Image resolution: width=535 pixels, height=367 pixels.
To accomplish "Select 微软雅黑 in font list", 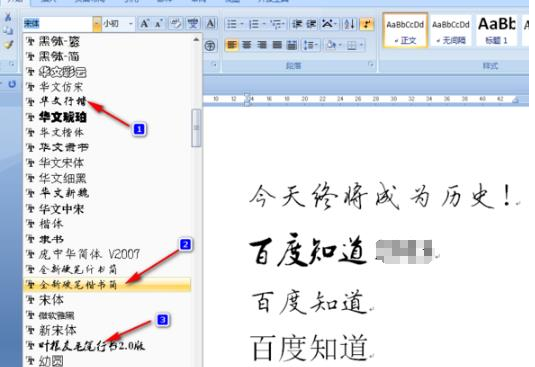I will click(107, 315).
